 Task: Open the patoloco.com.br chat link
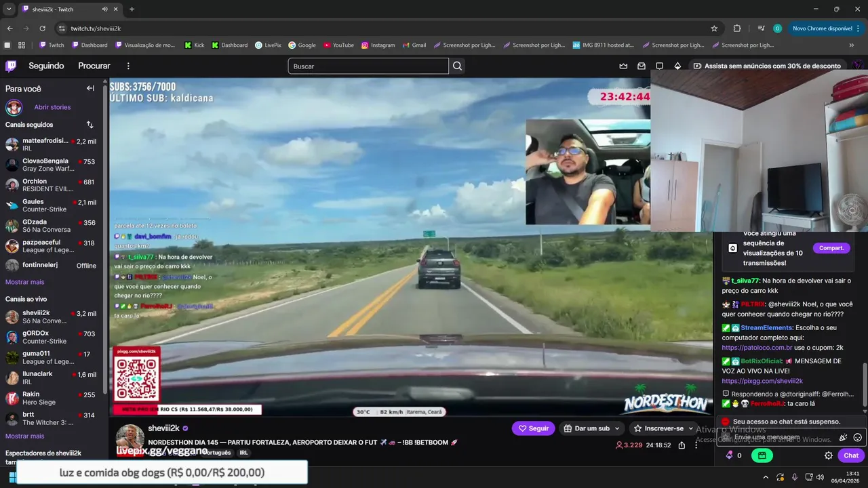click(x=757, y=348)
